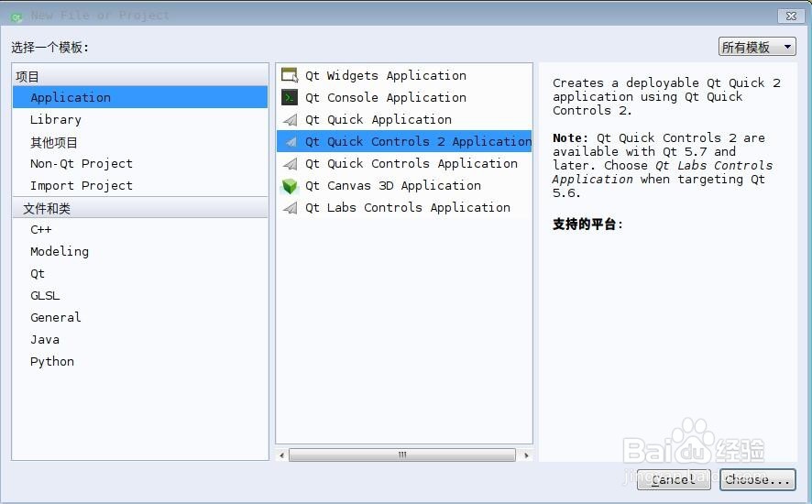The height and width of the screenshot is (504, 812).
Task: Click the 项目 section header
Action: click(140, 76)
